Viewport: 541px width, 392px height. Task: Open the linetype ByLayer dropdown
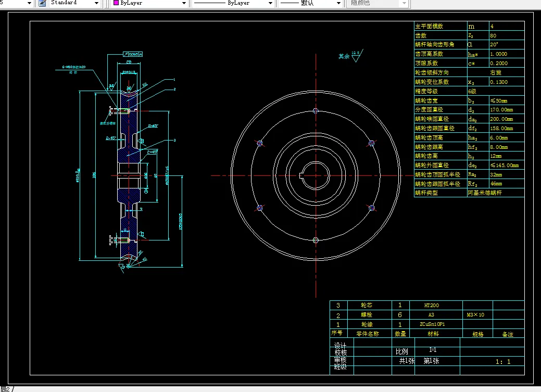click(x=270, y=3)
